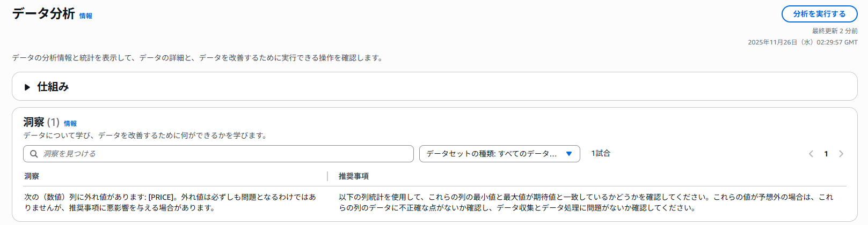Go to next page with right chevron

[x=841, y=154]
